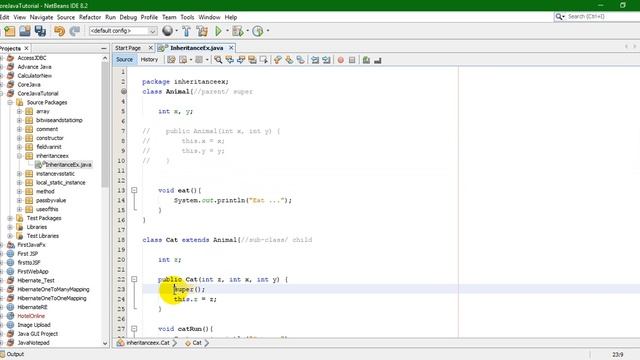Click the Find Next Occurrence editor icon
The width and height of the screenshot is (640, 360).
pyautogui.click(x=241, y=60)
